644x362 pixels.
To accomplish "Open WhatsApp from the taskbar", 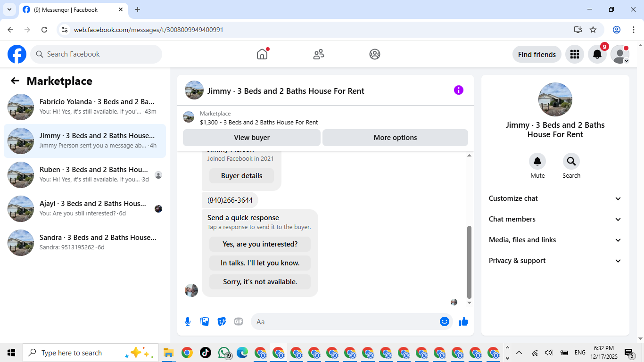I will tap(224, 353).
